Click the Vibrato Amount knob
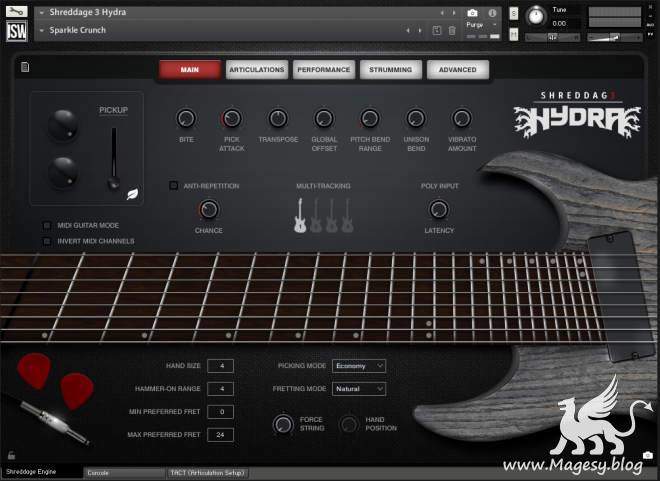660x481 pixels. coord(462,119)
